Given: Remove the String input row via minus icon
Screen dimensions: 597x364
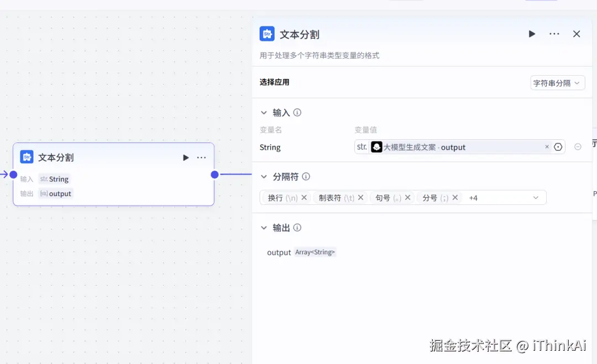Looking at the screenshot, I should [x=578, y=146].
